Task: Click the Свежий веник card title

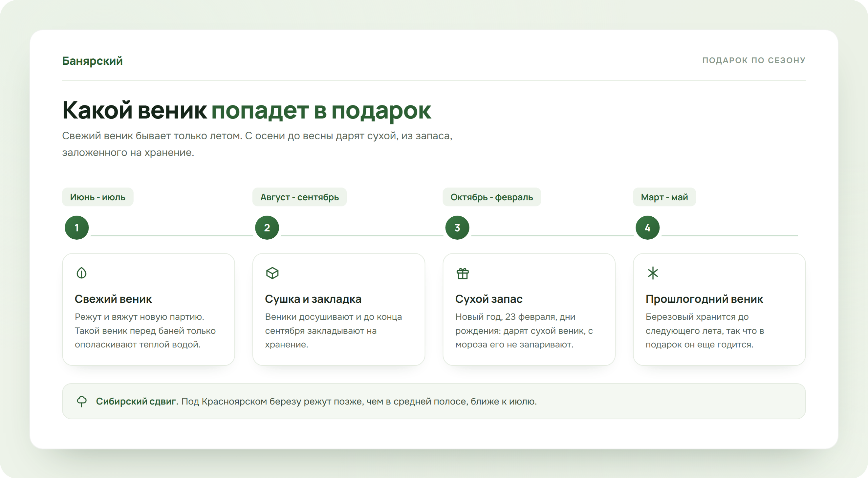Action: click(113, 299)
